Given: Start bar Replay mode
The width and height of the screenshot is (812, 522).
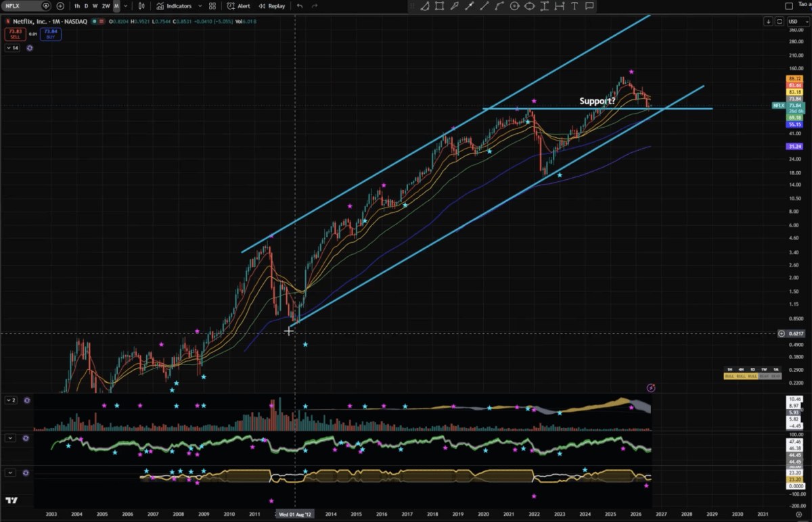Looking at the screenshot, I should point(271,6).
